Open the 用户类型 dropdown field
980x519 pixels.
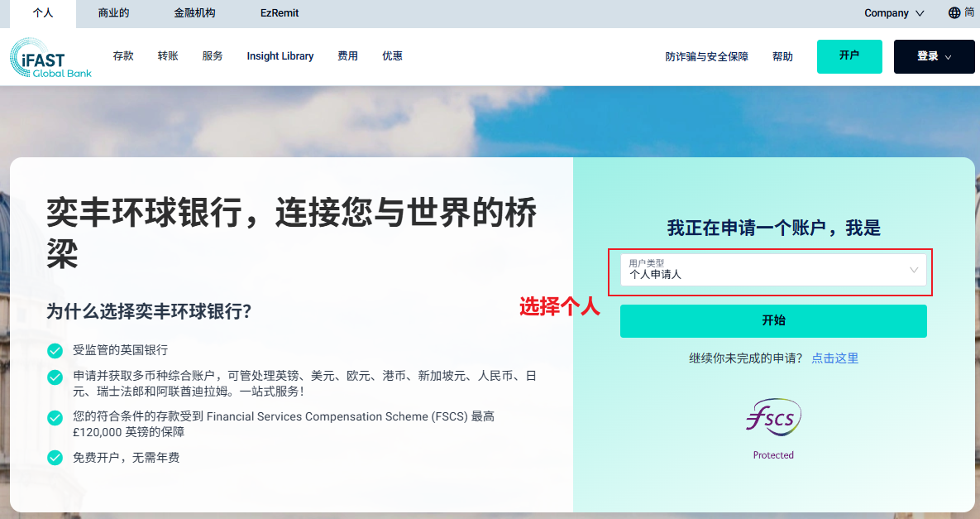pyautogui.click(x=773, y=270)
